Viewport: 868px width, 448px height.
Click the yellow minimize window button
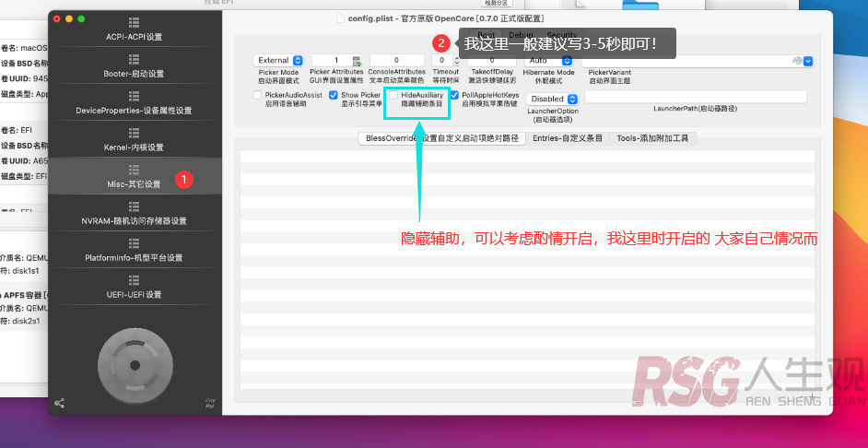(x=69, y=18)
